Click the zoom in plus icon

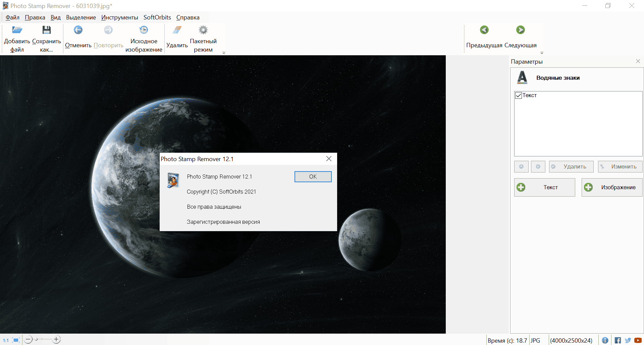point(57,340)
